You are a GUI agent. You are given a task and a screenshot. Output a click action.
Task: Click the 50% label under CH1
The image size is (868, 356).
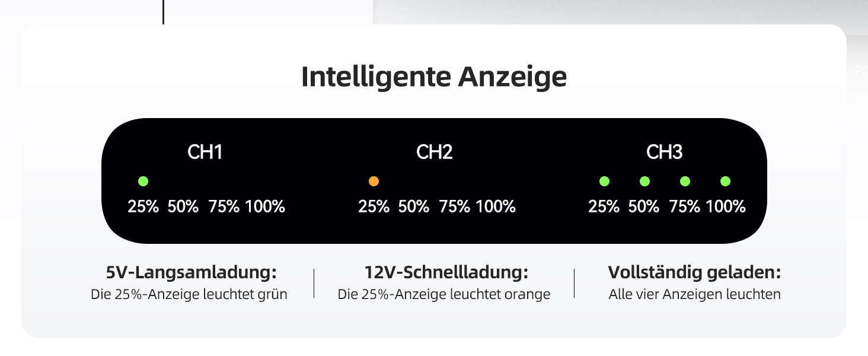(x=183, y=207)
